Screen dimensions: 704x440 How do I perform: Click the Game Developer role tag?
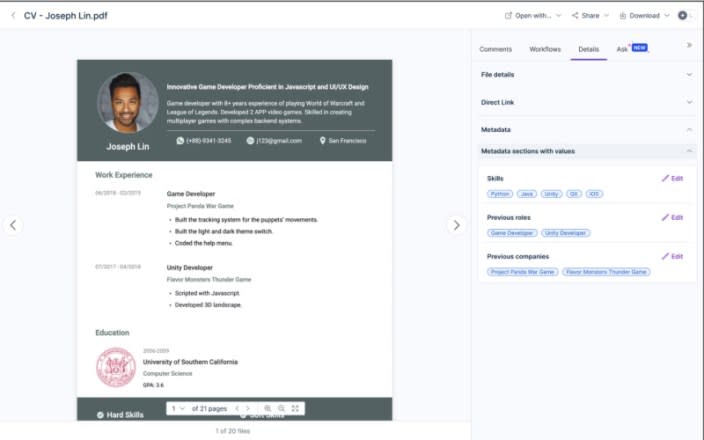pos(512,233)
